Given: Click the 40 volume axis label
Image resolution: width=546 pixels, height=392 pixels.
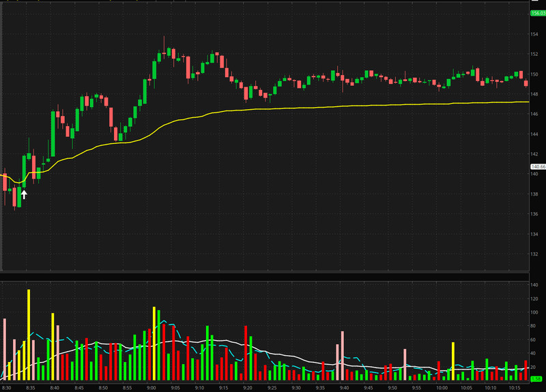Looking at the screenshot, I should pos(533,353).
